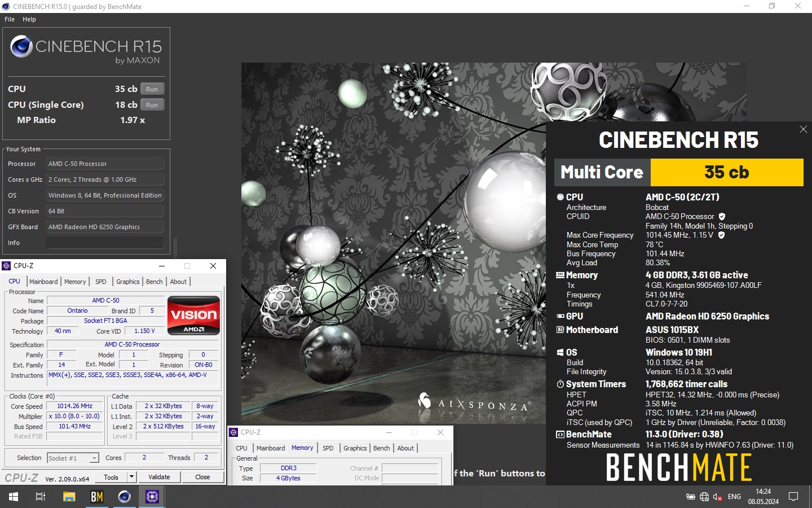Open File Explorer from the taskbar
The width and height of the screenshot is (812, 508).
[x=69, y=497]
